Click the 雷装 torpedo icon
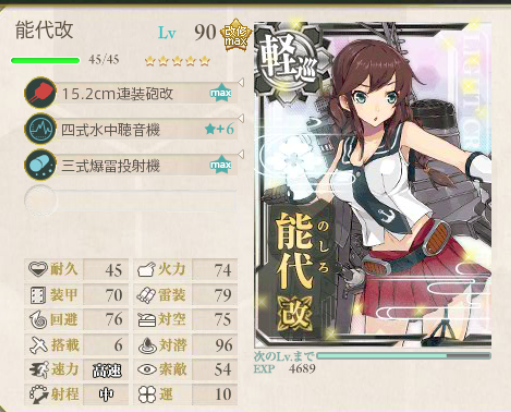511x412 pixels. tap(146, 295)
